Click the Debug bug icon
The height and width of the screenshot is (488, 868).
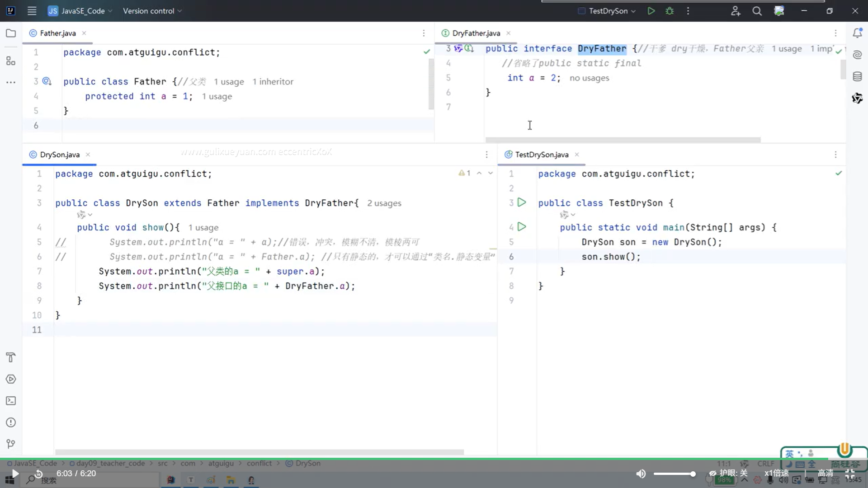tap(670, 11)
